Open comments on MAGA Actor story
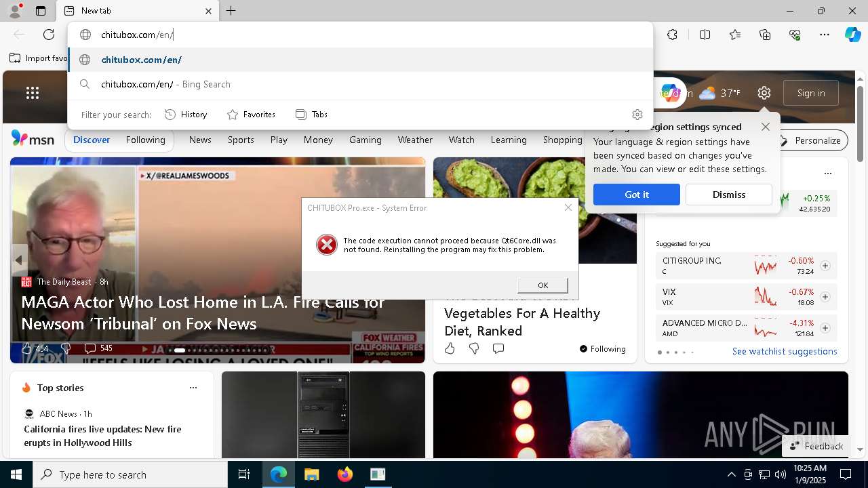Viewport: 868px width, 488px height. point(90,348)
